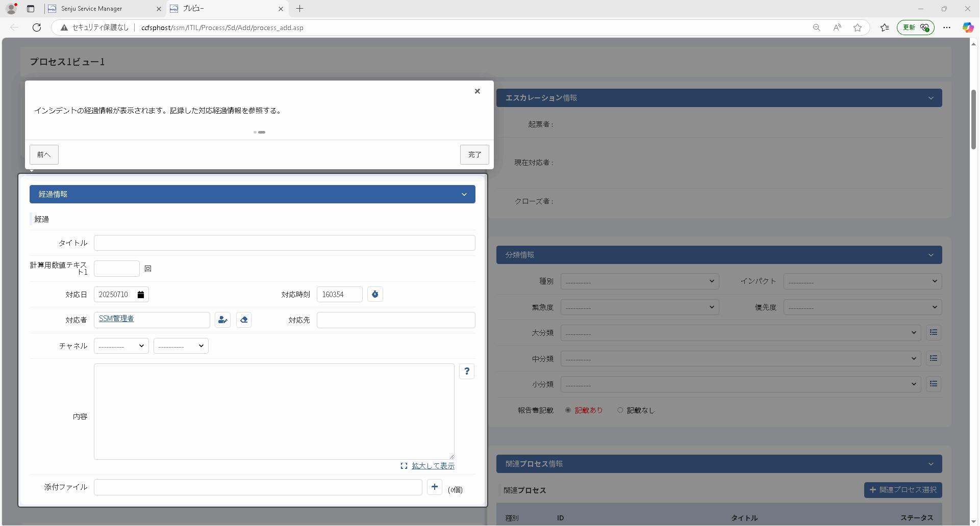Click the browser refresh icon
The width and height of the screenshot is (980, 526).
[37, 28]
